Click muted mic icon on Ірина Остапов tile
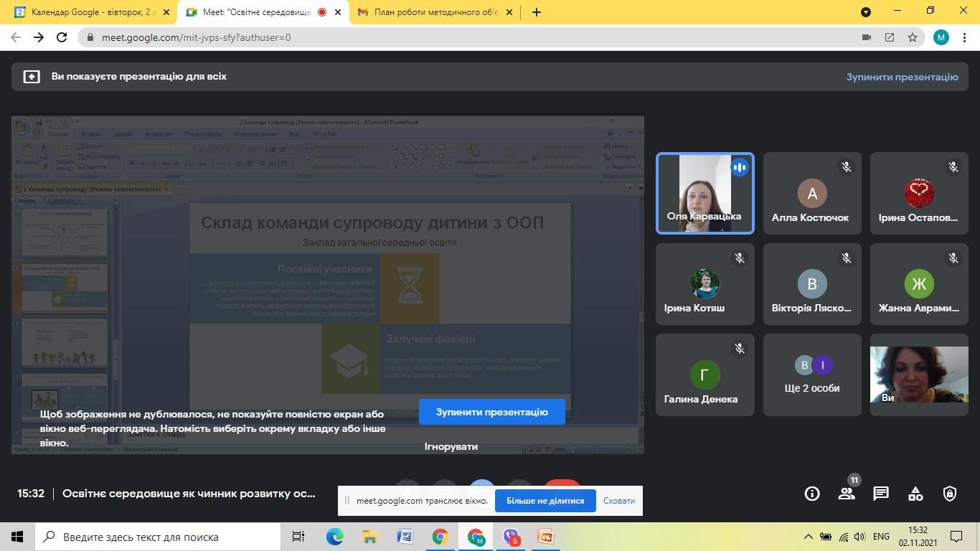Image resolution: width=980 pixels, height=551 pixels. (953, 167)
